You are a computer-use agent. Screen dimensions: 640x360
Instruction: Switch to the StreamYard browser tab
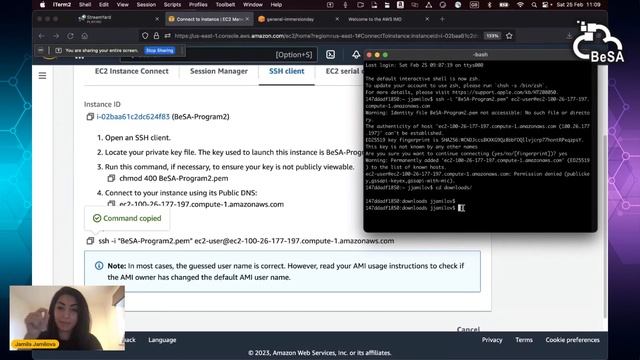(x=116, y=19)
